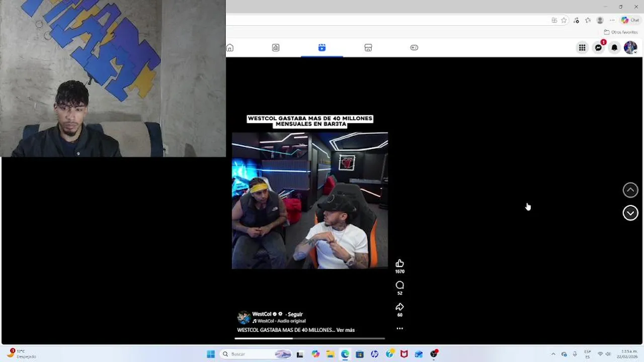Like the WestCol reel
Screen dimensions: 644x362
pos(399,263)
